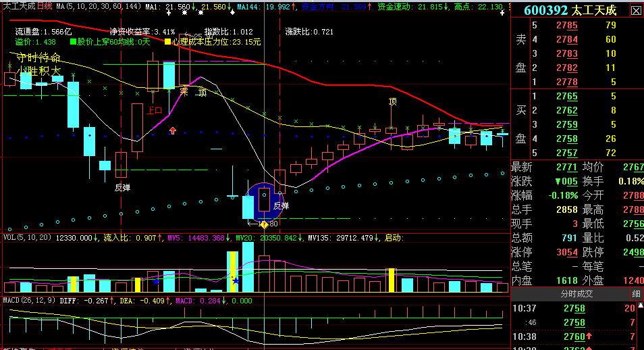Open the MACD(26,12,9) indicator label

tap(29, 301)
